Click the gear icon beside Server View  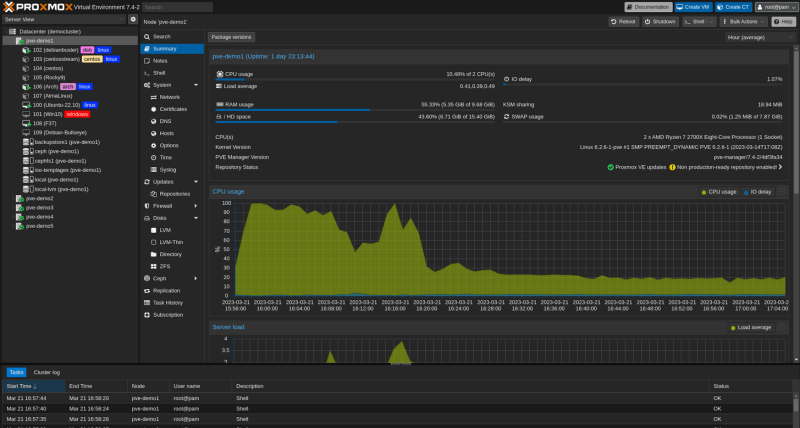pos(133,19)
